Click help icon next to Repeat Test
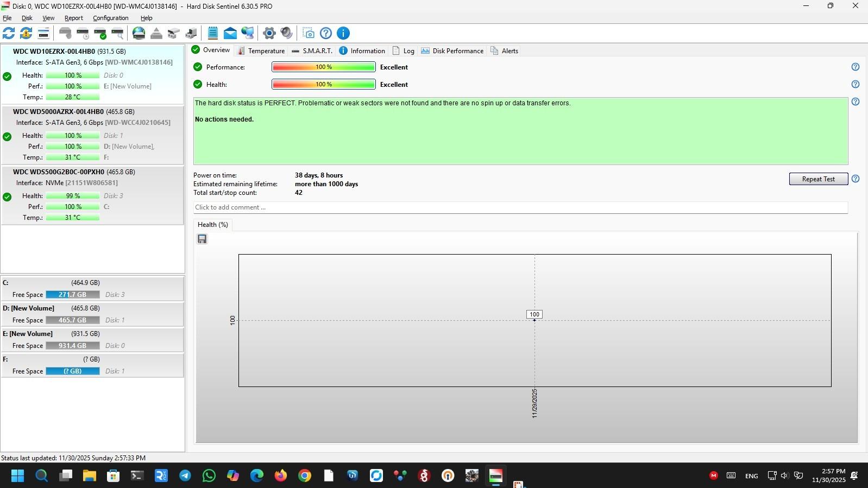This screenshot has width=868, height=488. click(x=855, y=179)
